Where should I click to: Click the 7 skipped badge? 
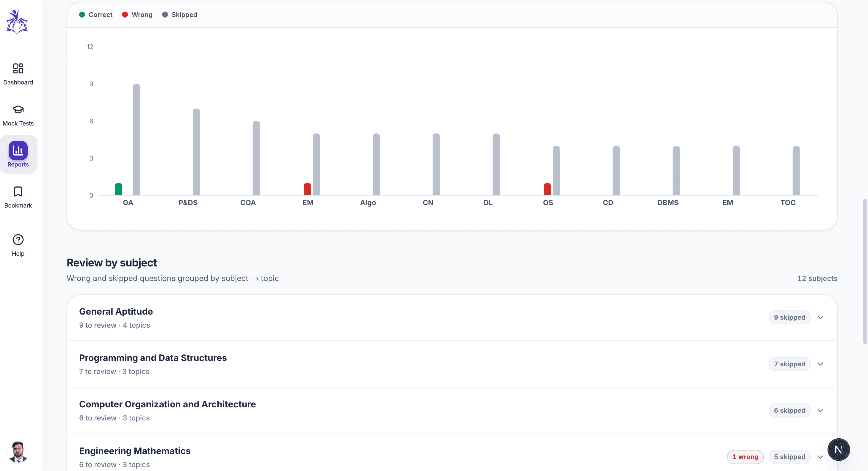tap(789, 364)
